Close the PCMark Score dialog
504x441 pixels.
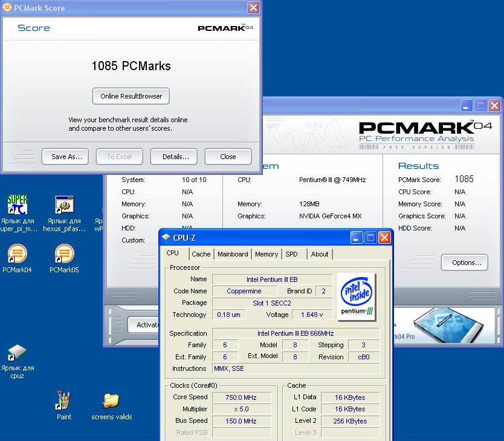pyautogui.click(x=253, y=7)
